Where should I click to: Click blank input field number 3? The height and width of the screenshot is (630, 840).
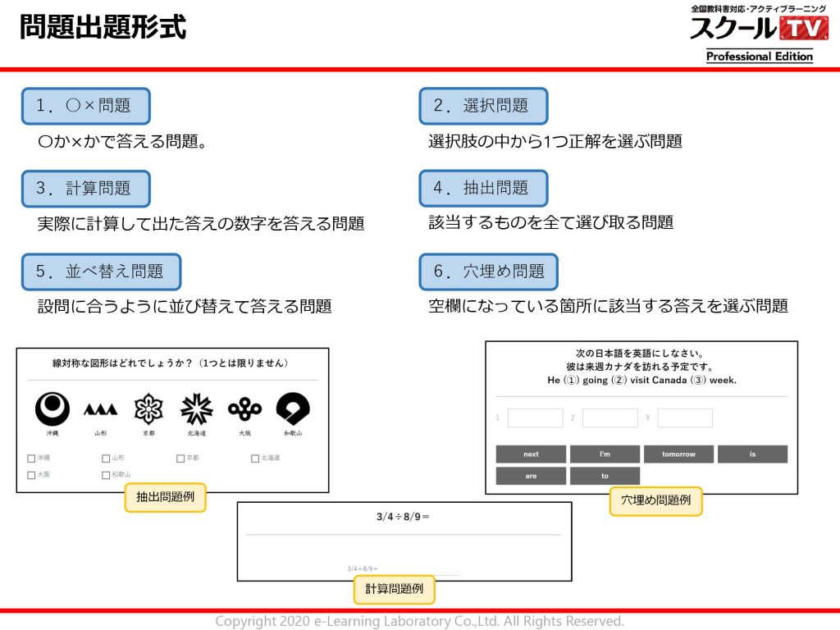pyautogui.click(x=685, y=418)
